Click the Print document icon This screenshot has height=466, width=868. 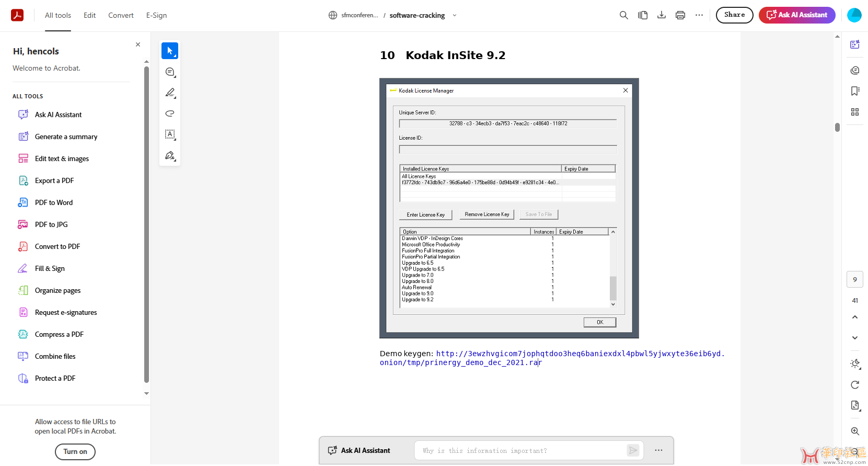pyautogui.click(x=680, y=15)
